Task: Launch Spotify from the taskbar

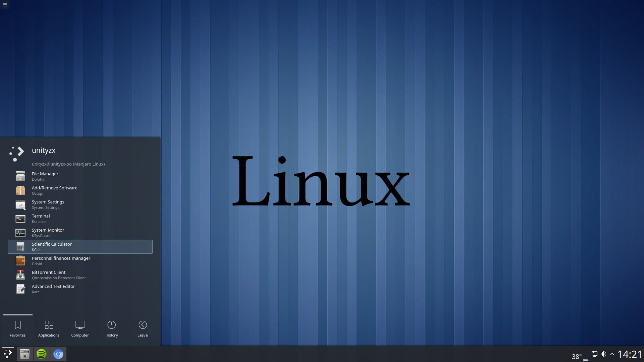Action: (x=42, y=354)
